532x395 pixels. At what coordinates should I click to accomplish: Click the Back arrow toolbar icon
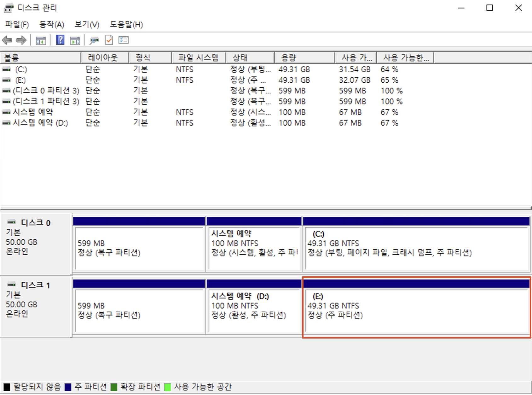coord(7,40)
